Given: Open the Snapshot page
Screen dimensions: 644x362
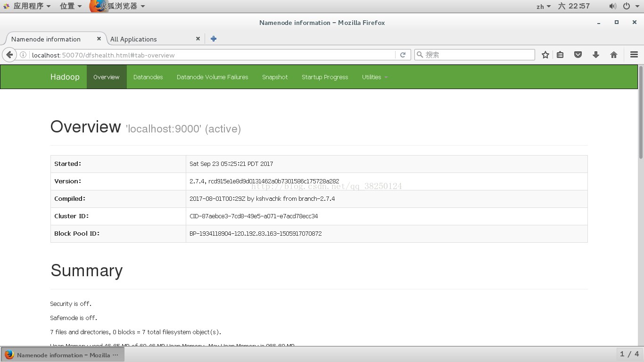Looking at the screenshot, I should pyautogui.click(x=275, y=77).
